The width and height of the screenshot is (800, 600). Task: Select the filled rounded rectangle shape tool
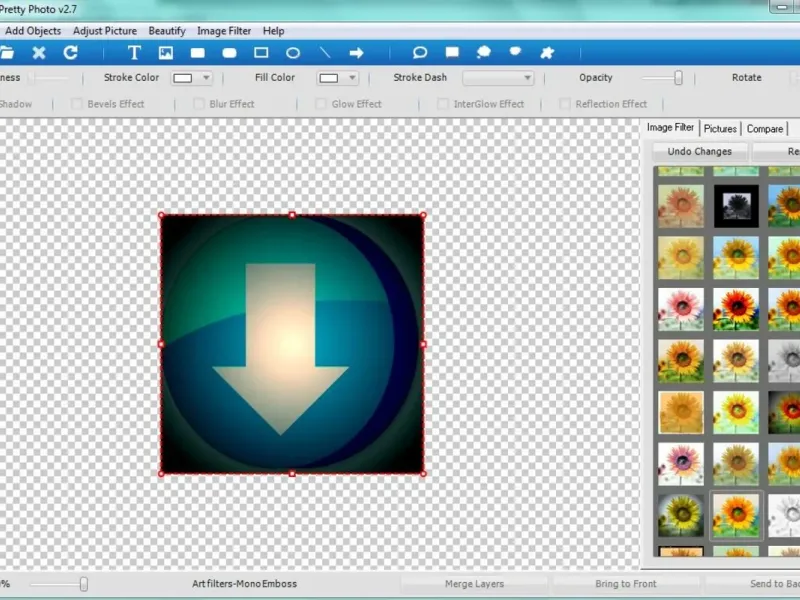(230, 53)
